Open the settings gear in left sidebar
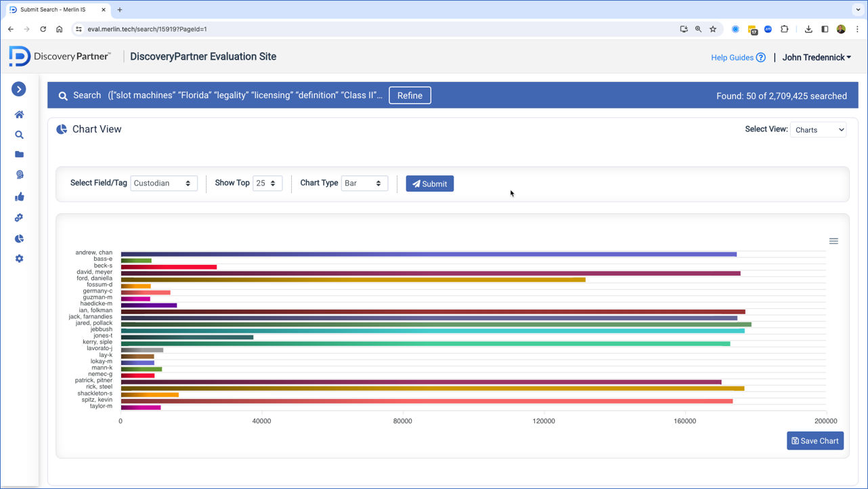The width and height of the screenshot is (868, 489). pyautogui.click(x=19, y=259)
